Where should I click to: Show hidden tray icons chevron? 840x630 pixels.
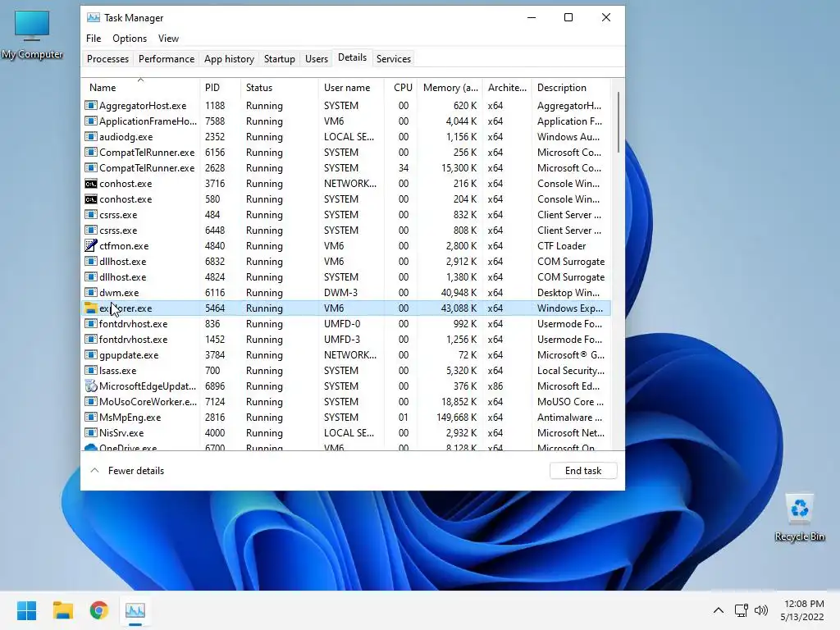click(719, 610)
